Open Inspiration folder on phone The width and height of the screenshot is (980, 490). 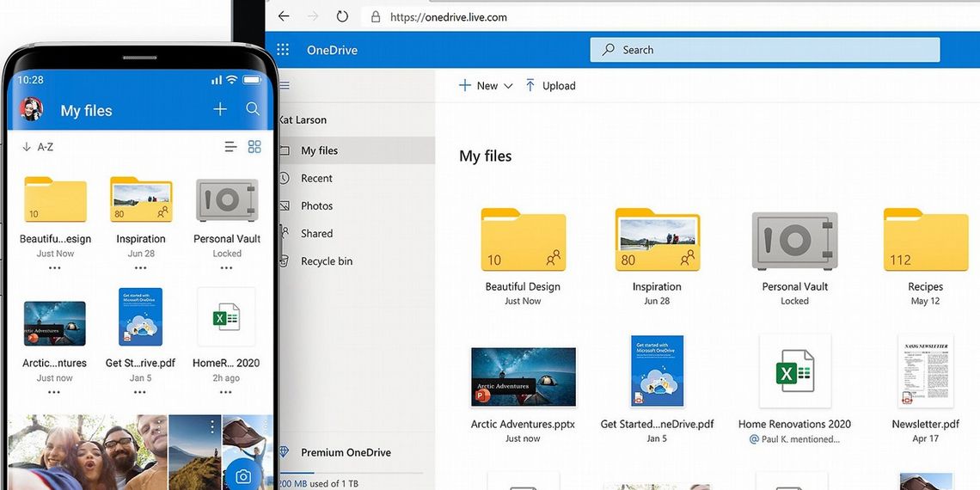141,199
